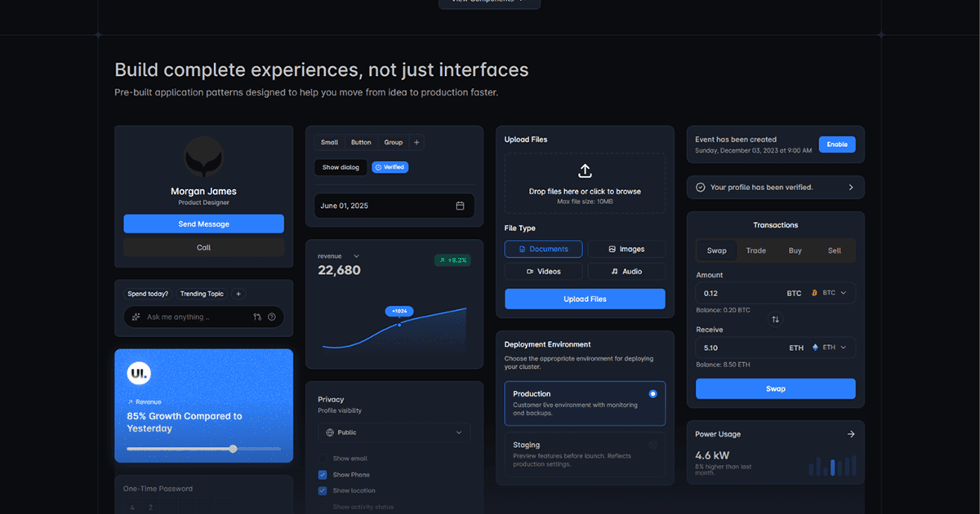Click Event has been created text
980x514 pixels.
pos(736,140)
